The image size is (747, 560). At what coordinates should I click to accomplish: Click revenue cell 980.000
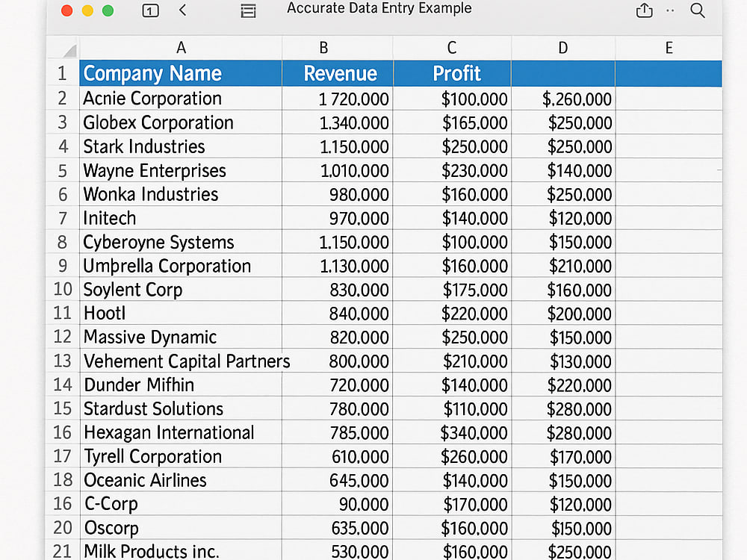click(x=338, y=194)
